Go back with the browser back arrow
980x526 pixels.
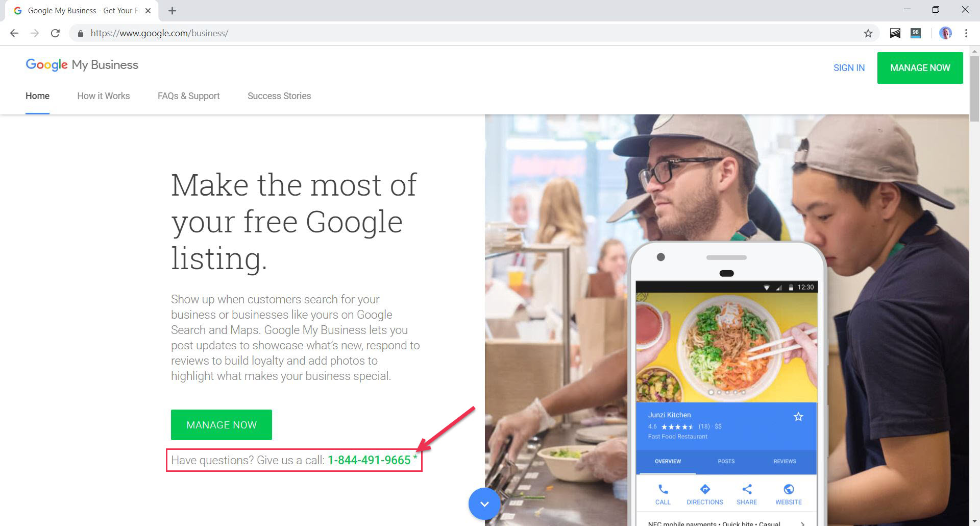(x=14, y=33)
